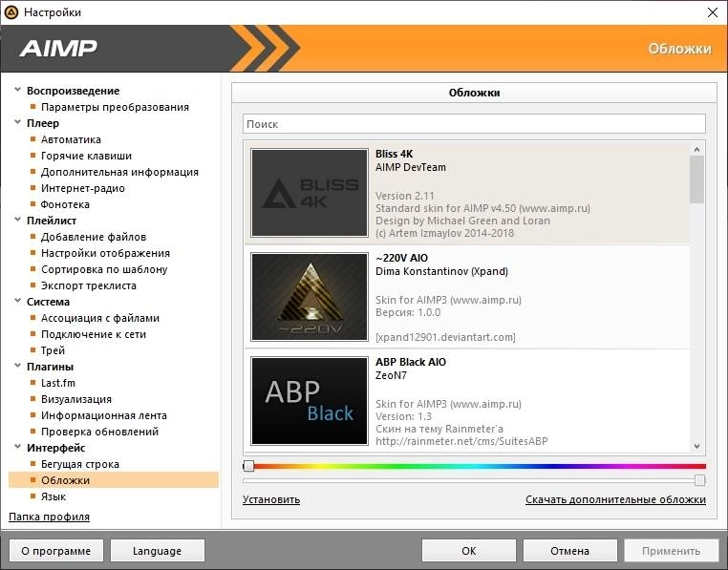Collapse the Плагины tree section
This screenshot has height=570, width=728.
(x=17, y=366)
